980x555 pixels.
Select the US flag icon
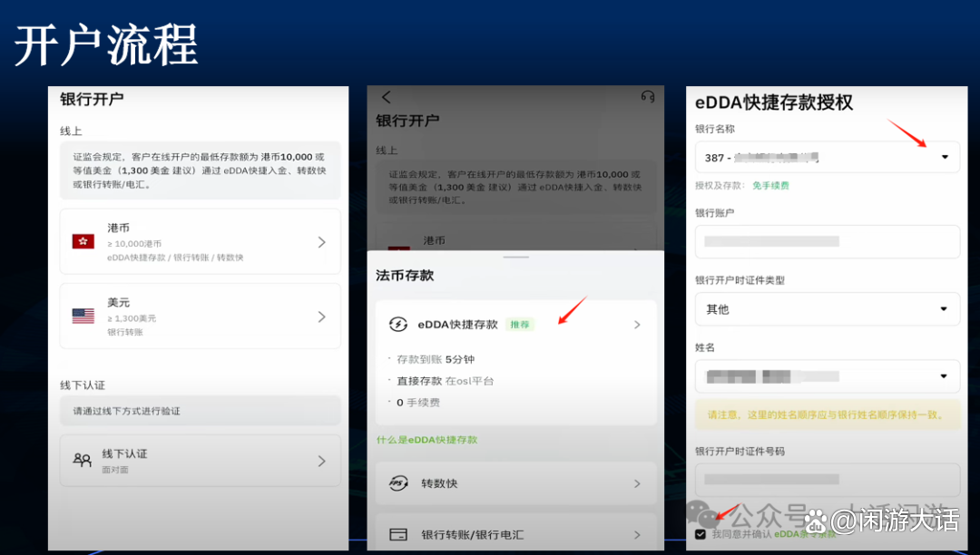click(83, 316)
